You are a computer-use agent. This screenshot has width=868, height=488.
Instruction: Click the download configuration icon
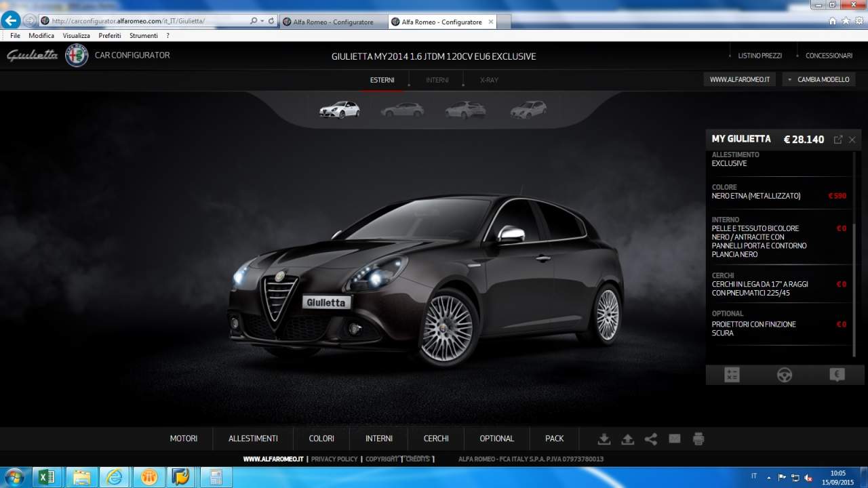pyautogui.click(x=604, y=439)
